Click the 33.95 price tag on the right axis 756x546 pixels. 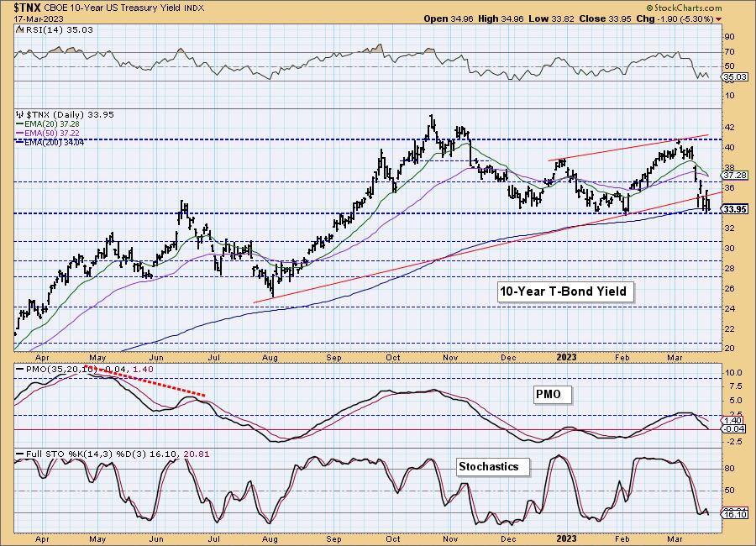[735, 209]
